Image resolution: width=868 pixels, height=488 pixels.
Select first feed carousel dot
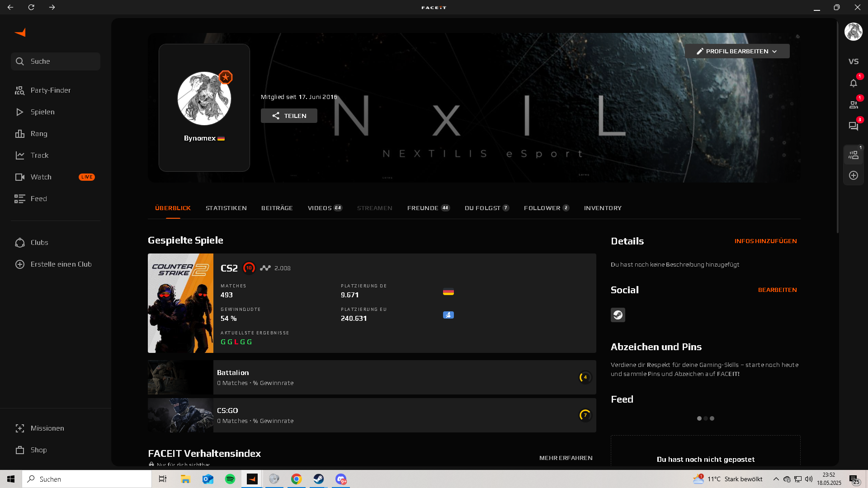(x=699, y=418)
